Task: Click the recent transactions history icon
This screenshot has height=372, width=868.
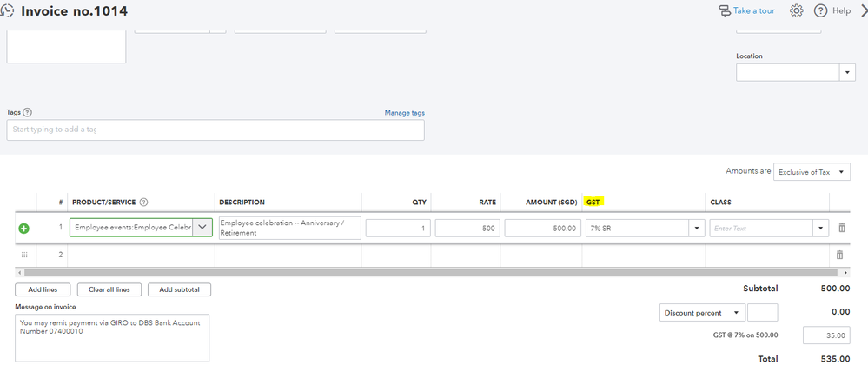Action: click(x=8, y=10)
